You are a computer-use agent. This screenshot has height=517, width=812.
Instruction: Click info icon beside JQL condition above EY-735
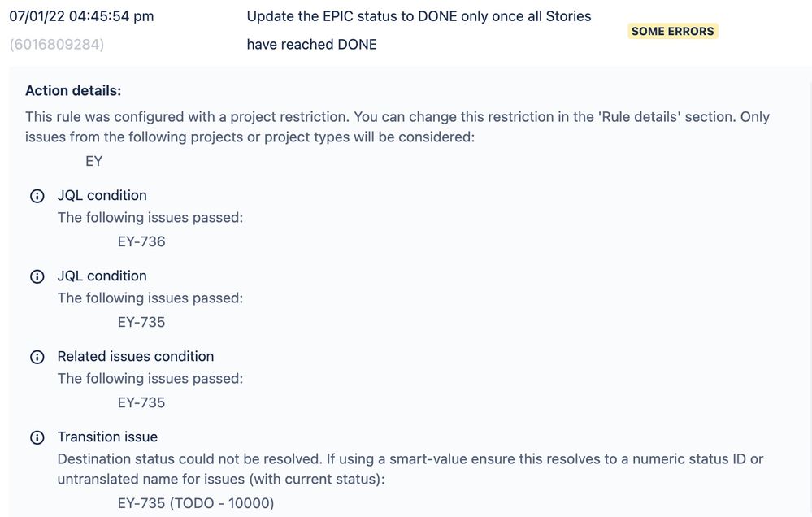tap(37, 276)
